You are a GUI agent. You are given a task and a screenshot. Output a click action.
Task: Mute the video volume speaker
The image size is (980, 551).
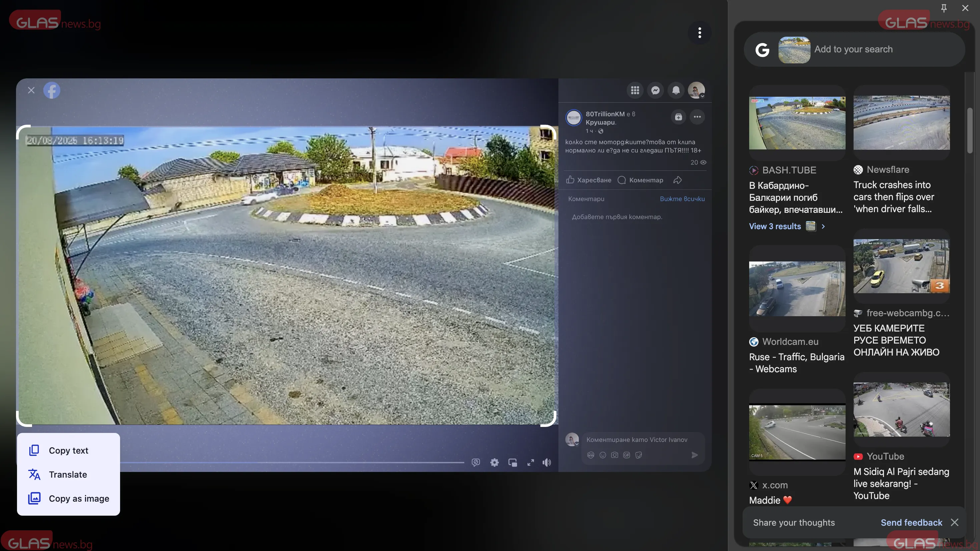pos(547,462)
